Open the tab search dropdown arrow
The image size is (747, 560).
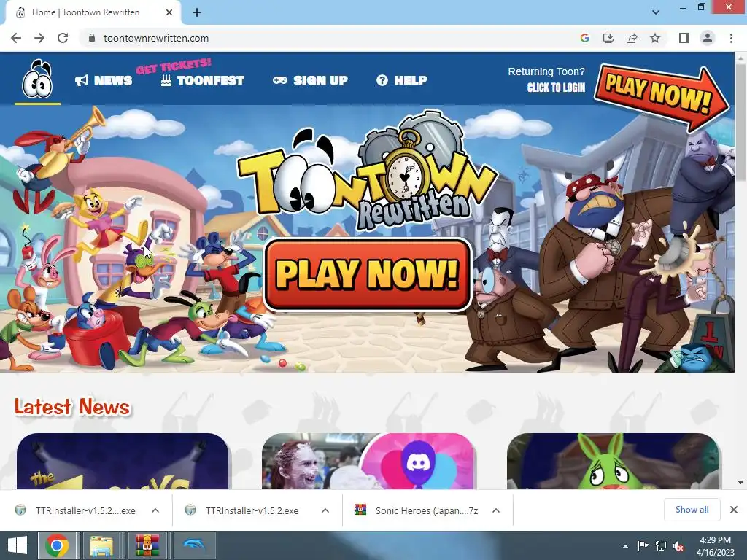pyautogui.click(x=656, y=12)
